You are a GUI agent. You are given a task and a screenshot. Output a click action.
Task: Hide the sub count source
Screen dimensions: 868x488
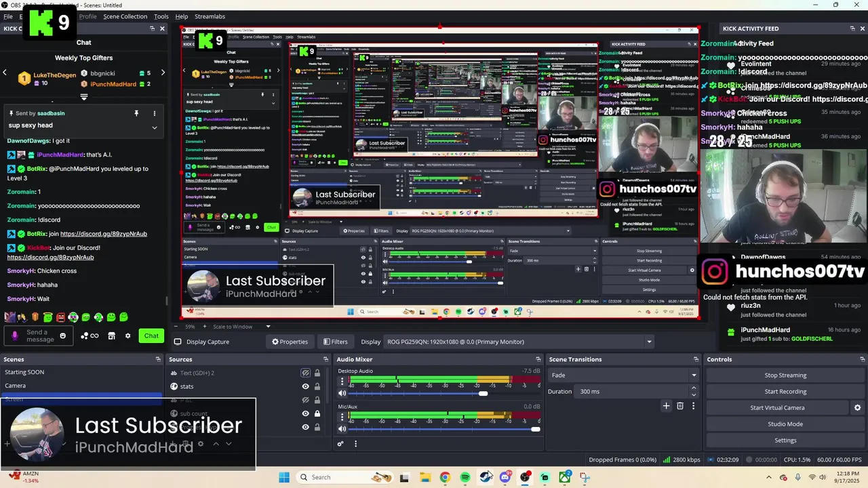point(305,413)
